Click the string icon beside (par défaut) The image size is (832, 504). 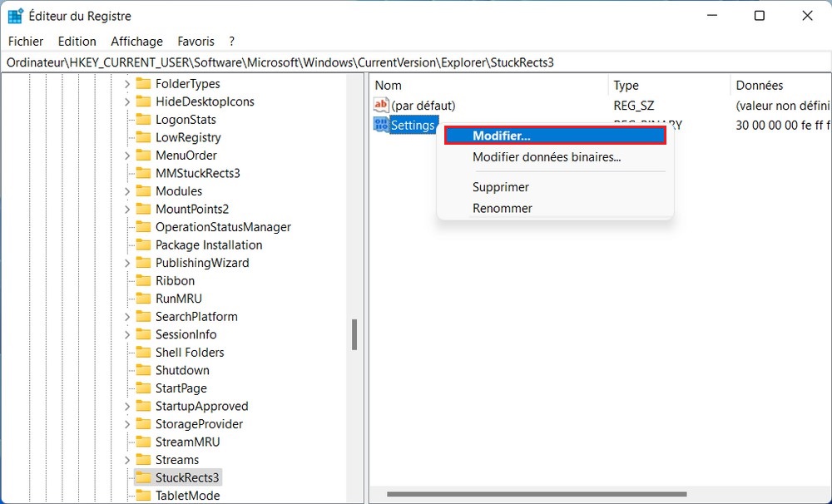coord(381,105)
